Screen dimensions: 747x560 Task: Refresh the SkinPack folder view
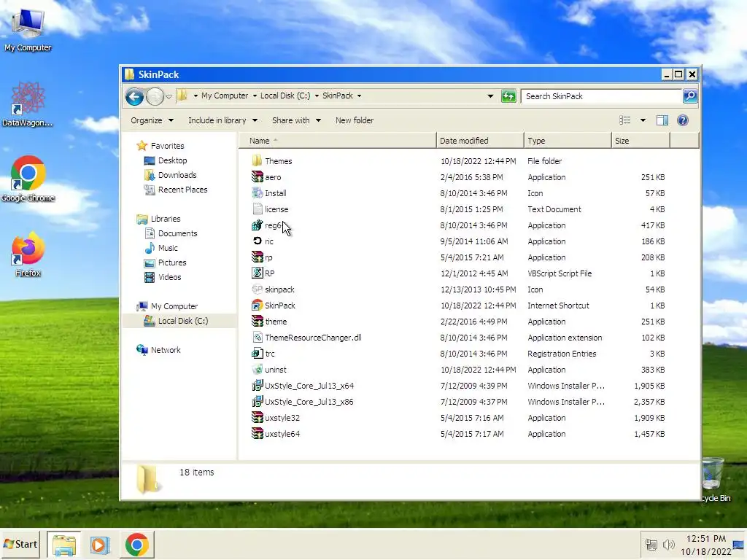[x=508, y=96]
